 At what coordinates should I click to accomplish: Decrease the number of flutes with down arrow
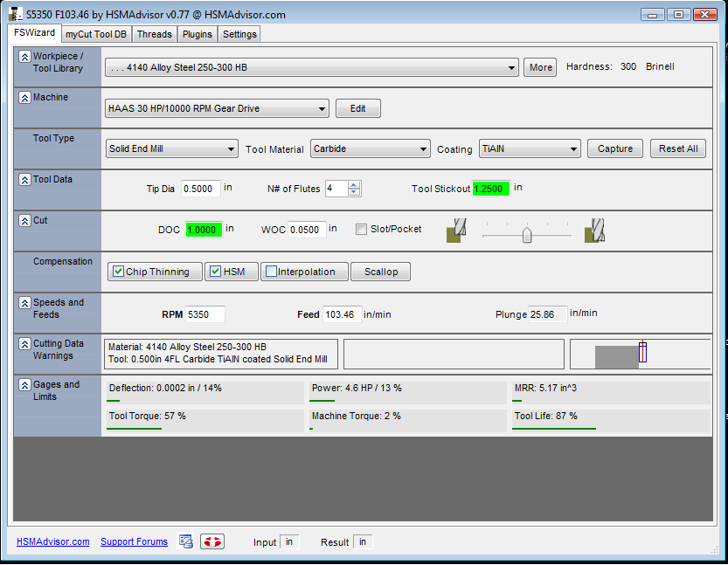click(x=354, y=192)
